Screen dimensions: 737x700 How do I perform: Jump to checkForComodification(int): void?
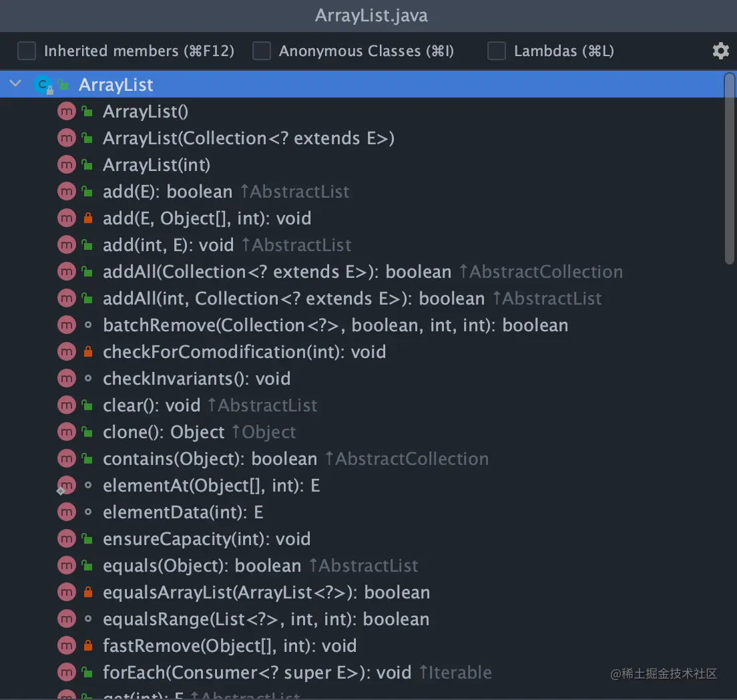(244, 353)
